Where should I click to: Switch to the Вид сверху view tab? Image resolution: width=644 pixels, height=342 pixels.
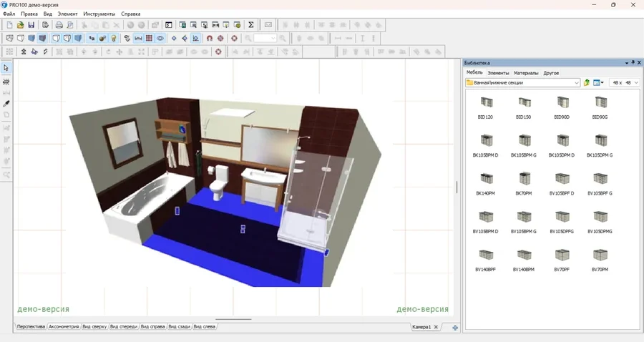point(94,327)
